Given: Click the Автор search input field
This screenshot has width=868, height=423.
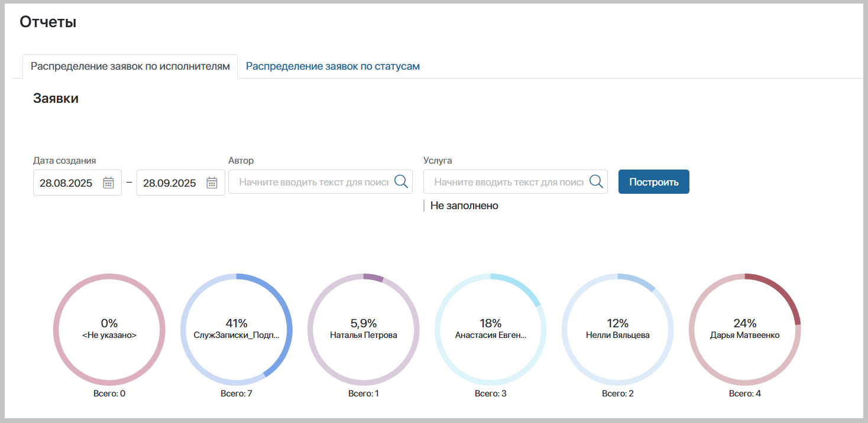Looking at the screenshot, I should click(x=313, y=183).
